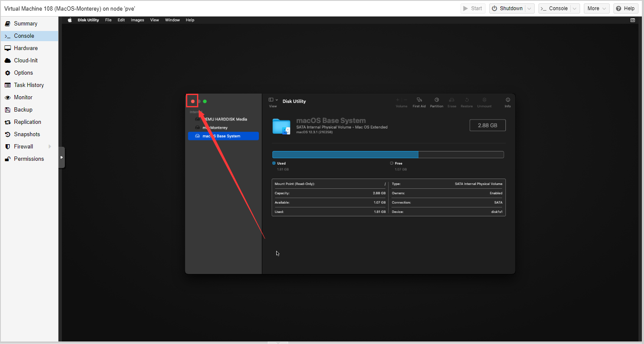Click the Volume add button

click(398, 100)
